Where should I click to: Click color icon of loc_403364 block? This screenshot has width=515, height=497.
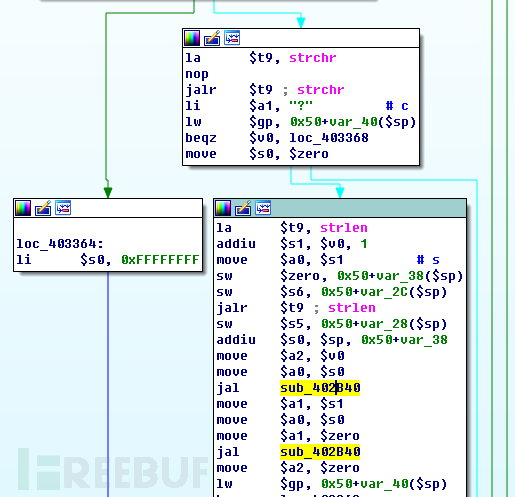(x=23, y=208)
